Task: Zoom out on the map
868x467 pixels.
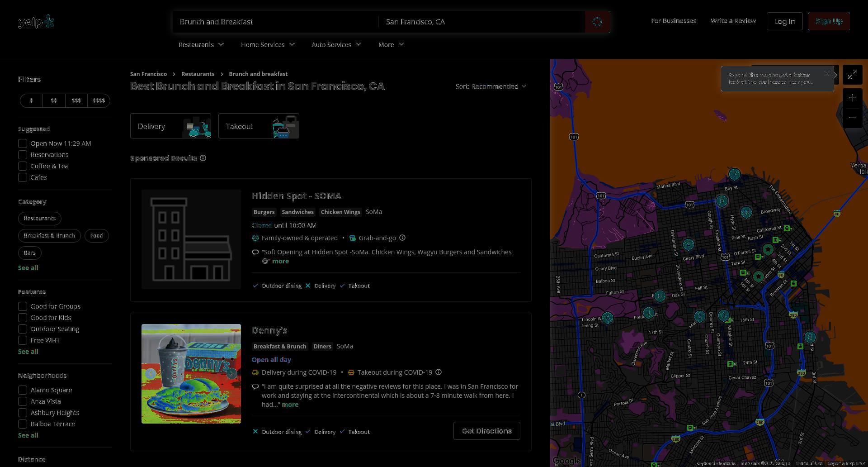Action: coord(853,118)
